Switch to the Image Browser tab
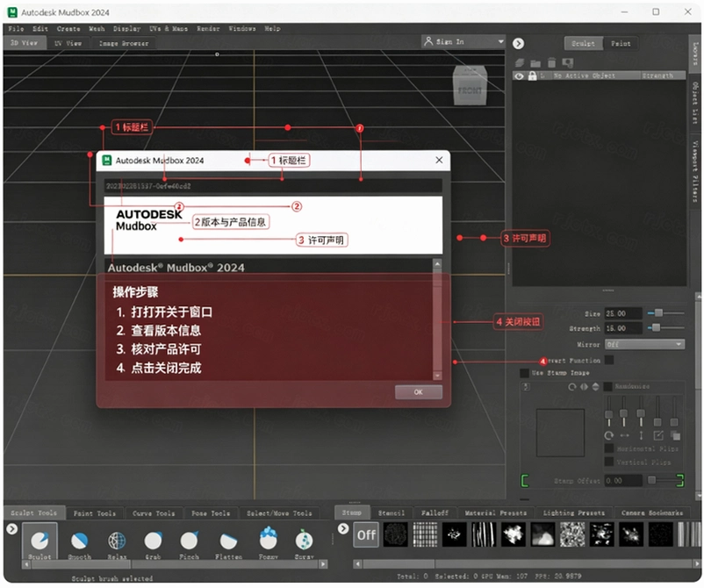Image resolution: width=704 pixels, height=588 pixels. (x=124, y=43)
